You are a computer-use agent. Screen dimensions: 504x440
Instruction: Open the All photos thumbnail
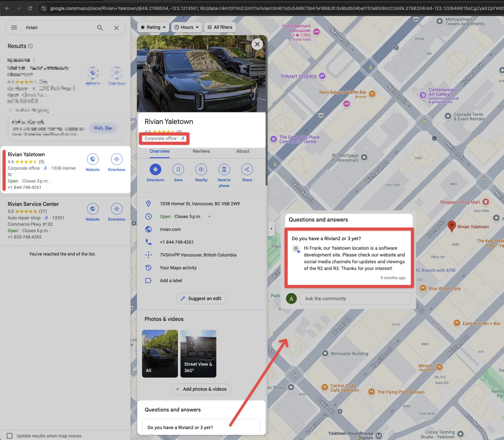tap(160, 354)
